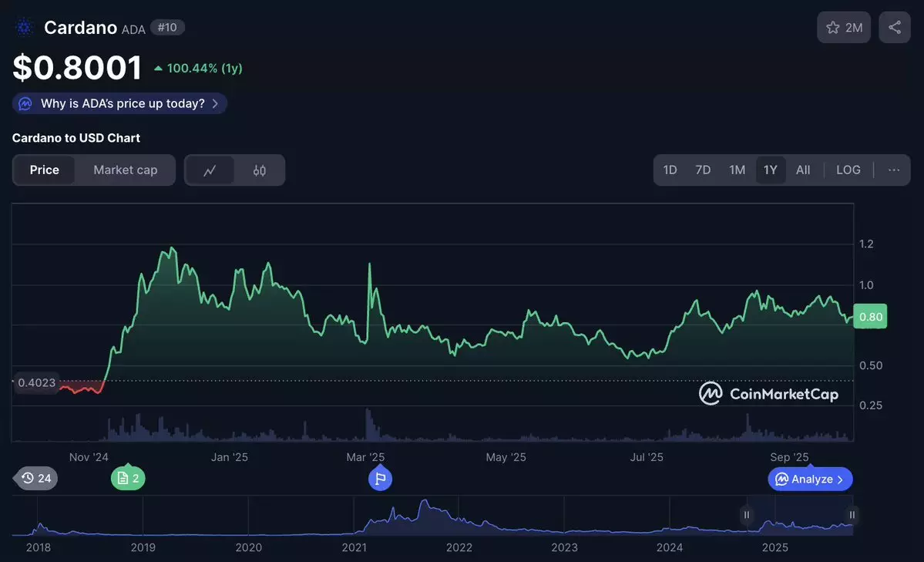Click the Cardano logo icon
The width and height of the screenshot is (924, 562).
(24, 27)
